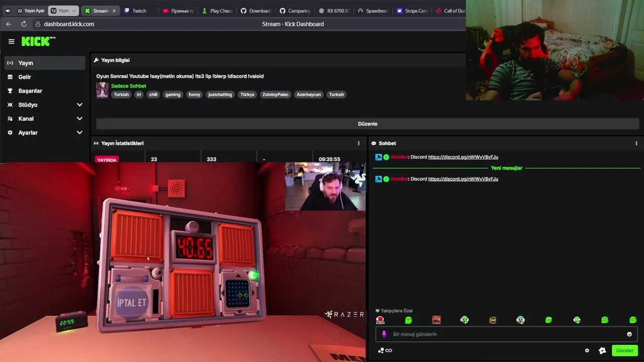644x362 pixels.
Task: Open chat settings gear icon
Action: [x=587, y=350]
